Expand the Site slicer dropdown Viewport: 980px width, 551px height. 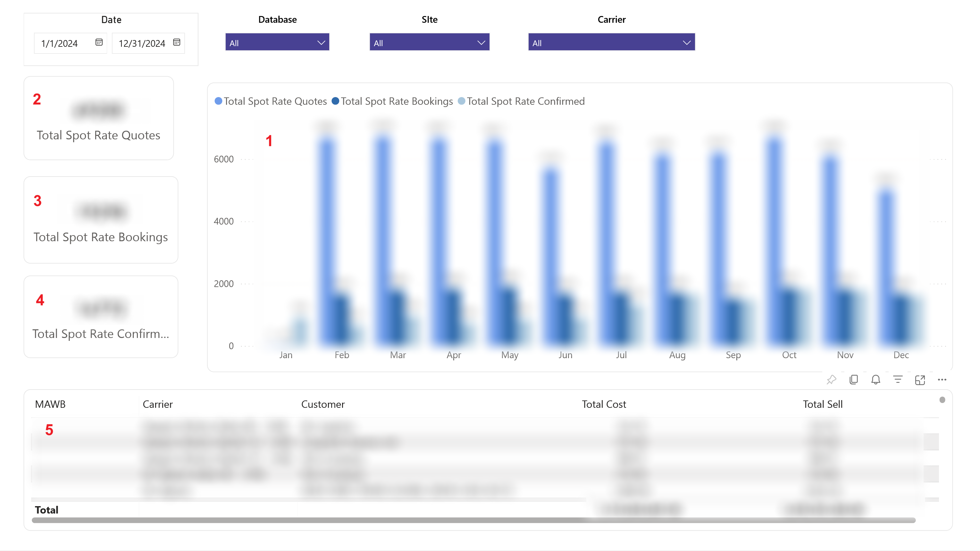(x=429, y=42)
